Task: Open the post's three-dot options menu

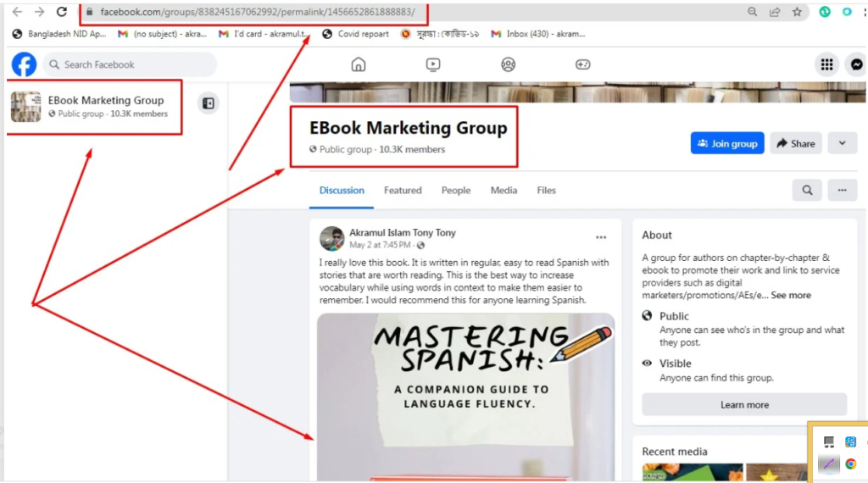Action: (x=601, y=237)
